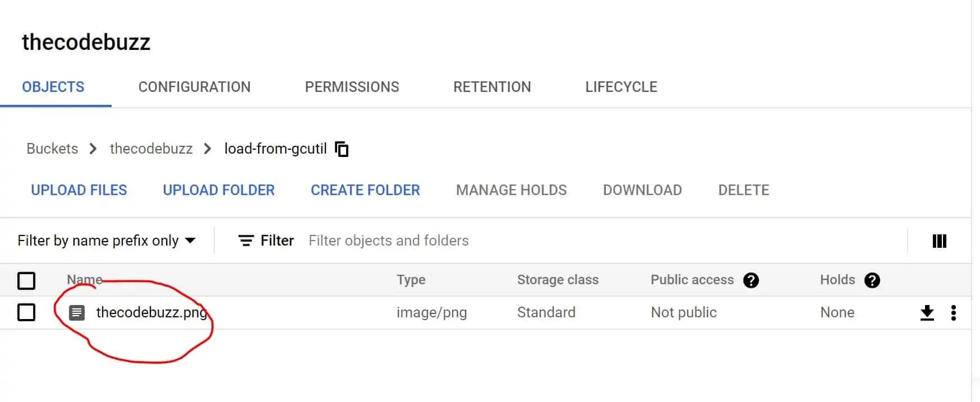Image resolution: width=980 pixels, height=402 pixels.
Task: Switch to the Permissions tab
Action: tap(352, 87)
